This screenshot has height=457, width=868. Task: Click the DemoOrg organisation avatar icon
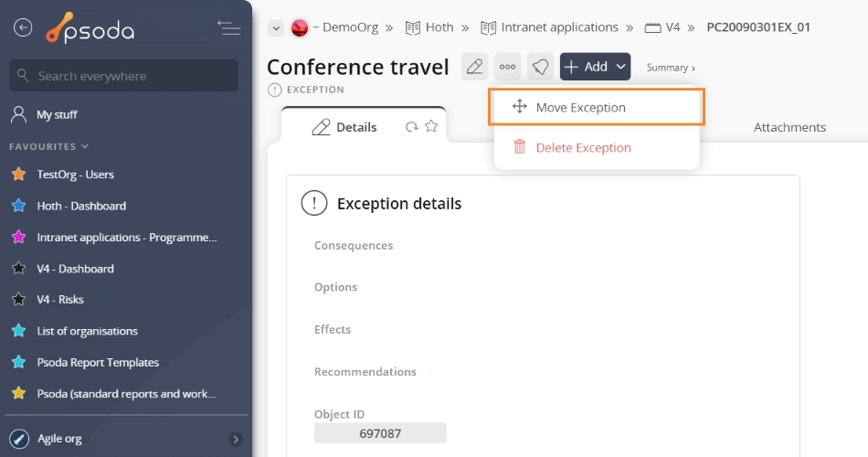[300, 27]
